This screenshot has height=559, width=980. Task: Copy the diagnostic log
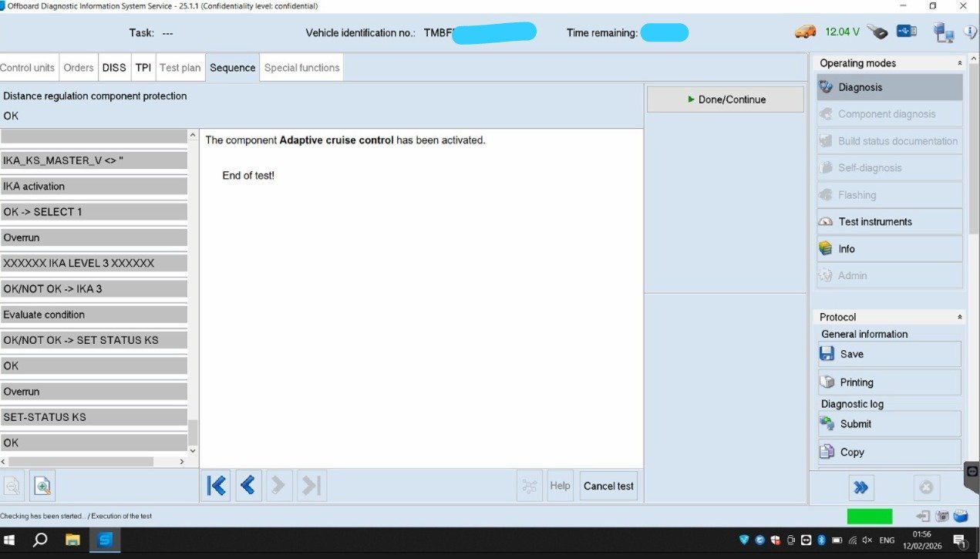[889, 452]
